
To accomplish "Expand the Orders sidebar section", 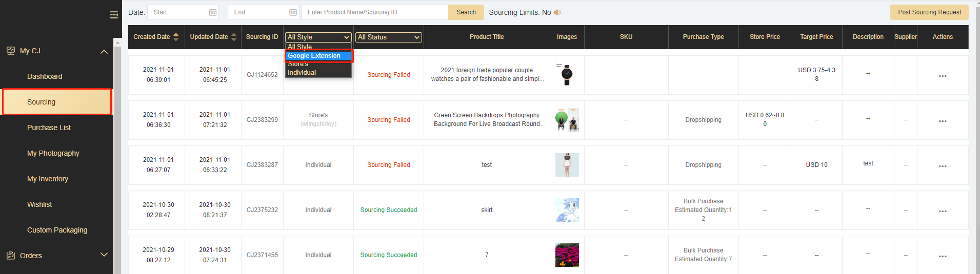I will coord(104,255).
